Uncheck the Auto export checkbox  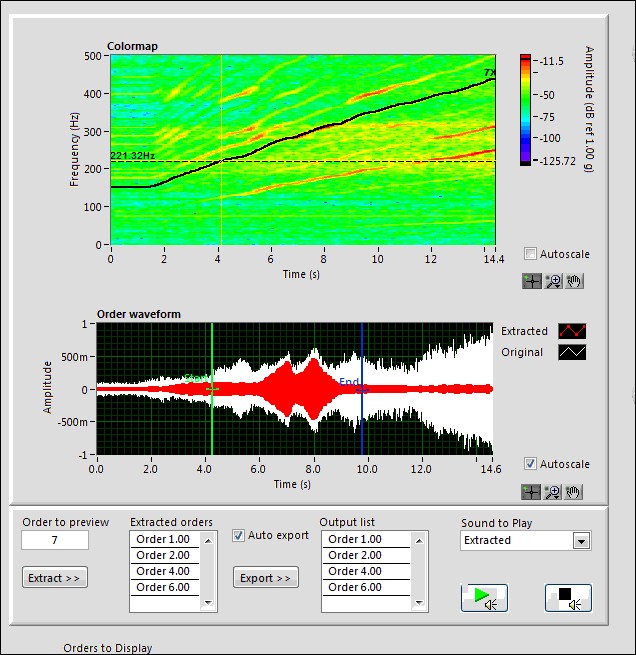(x=238, y=535)
